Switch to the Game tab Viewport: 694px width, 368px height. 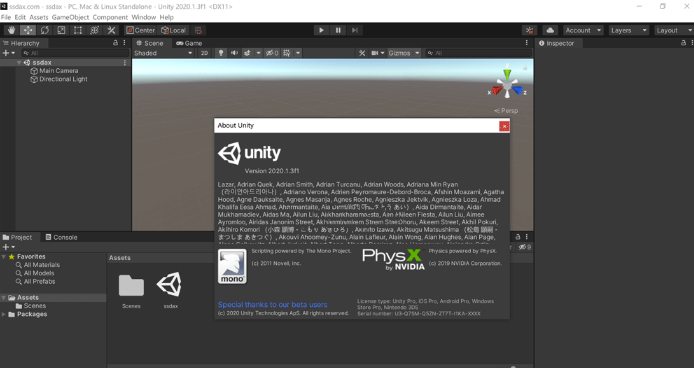click(x=189, y=43)
